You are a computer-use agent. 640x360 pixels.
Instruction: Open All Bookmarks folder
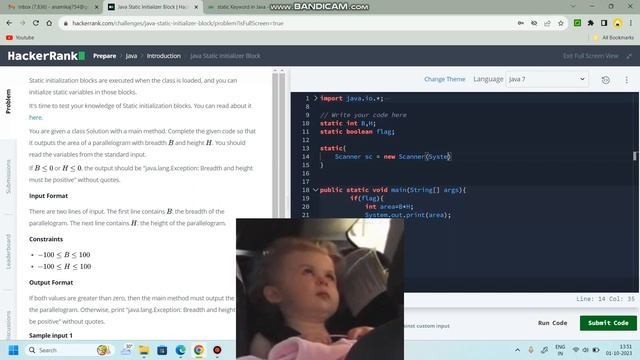(x=613, y=38)
